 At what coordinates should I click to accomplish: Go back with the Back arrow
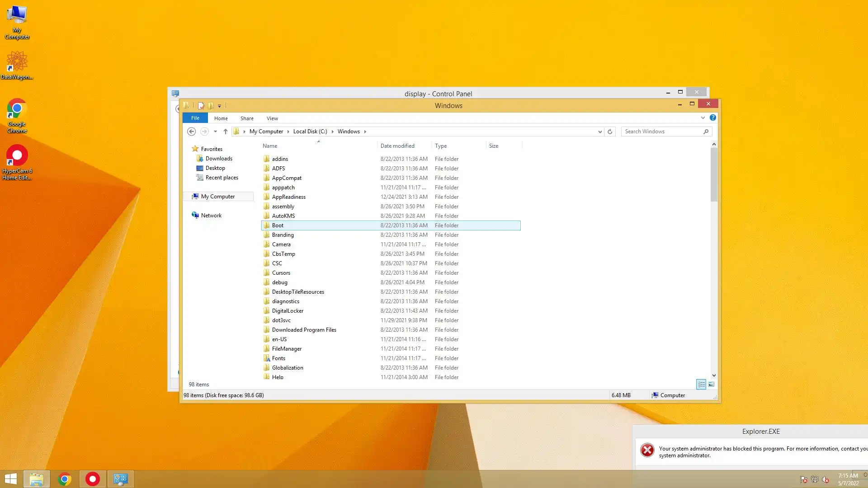click(191, 131)
